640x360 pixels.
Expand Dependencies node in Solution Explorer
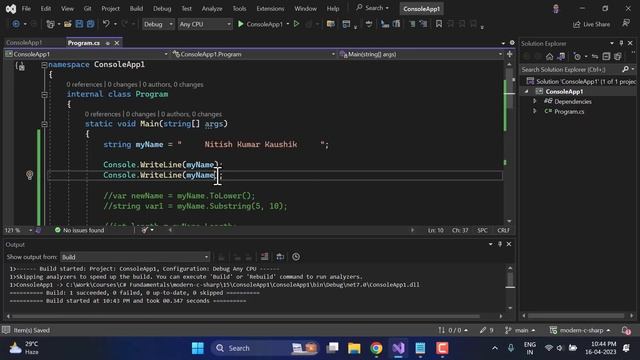(x=534, y=101)
